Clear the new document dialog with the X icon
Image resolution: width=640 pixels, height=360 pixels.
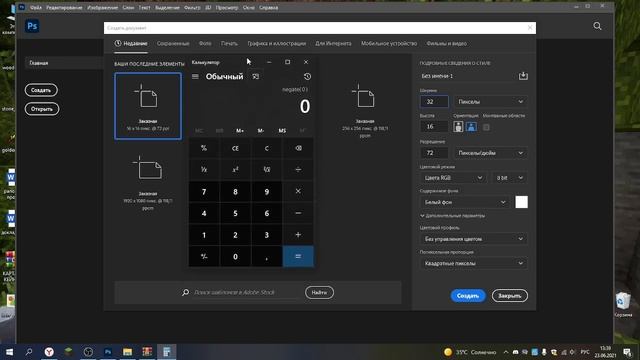(530, 28)
